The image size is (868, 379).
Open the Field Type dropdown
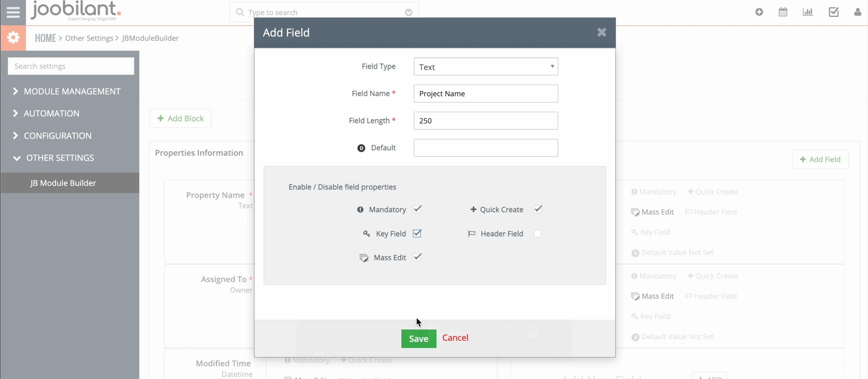(x=486, y=67)
